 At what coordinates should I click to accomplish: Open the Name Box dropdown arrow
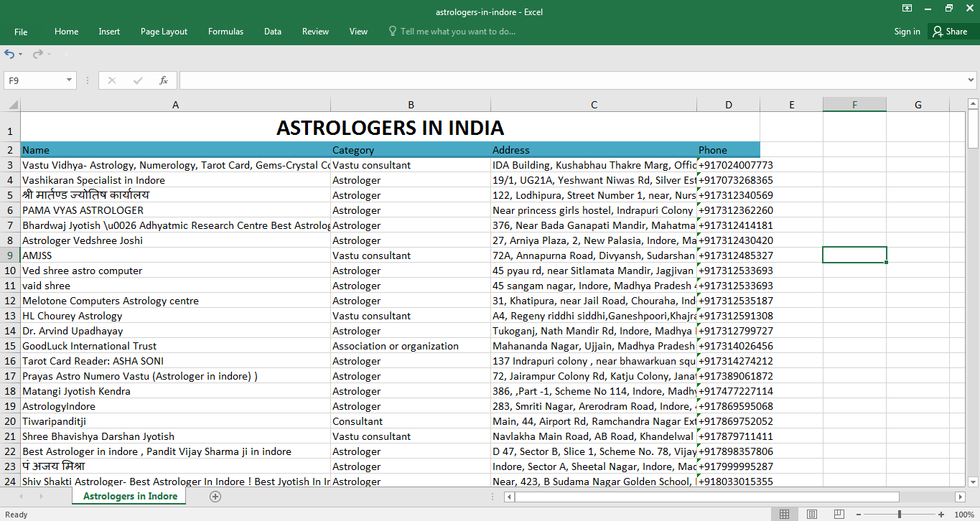click(70, 80)
